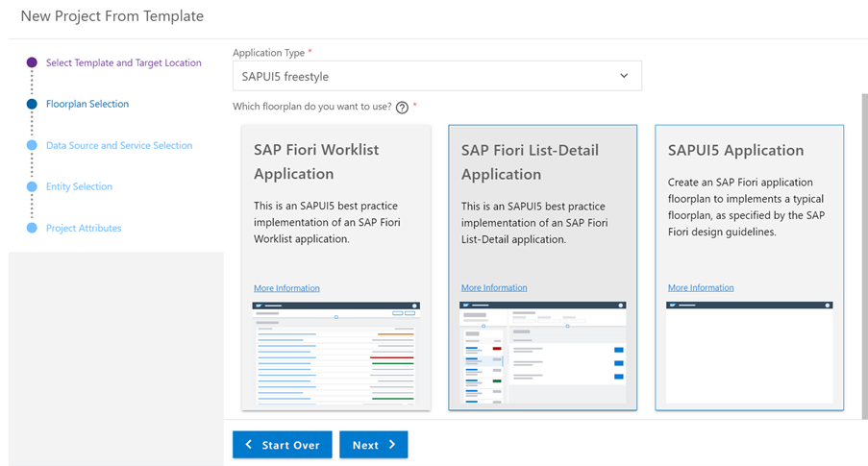Click the List-Detail Application preview thumbnail
Image resolution: width=868 pixels, height=466 pixels.
[x=542, y=353]
